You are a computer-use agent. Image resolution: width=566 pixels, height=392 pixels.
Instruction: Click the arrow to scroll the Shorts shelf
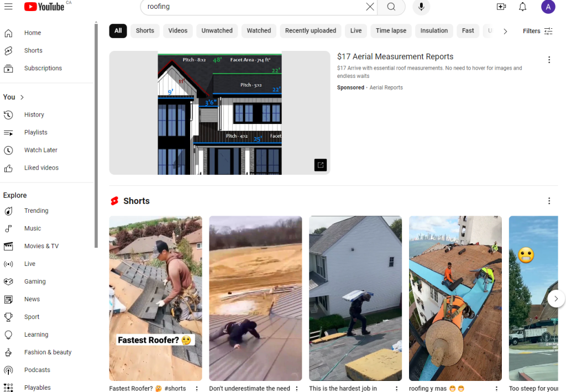[x=556, y=299]
